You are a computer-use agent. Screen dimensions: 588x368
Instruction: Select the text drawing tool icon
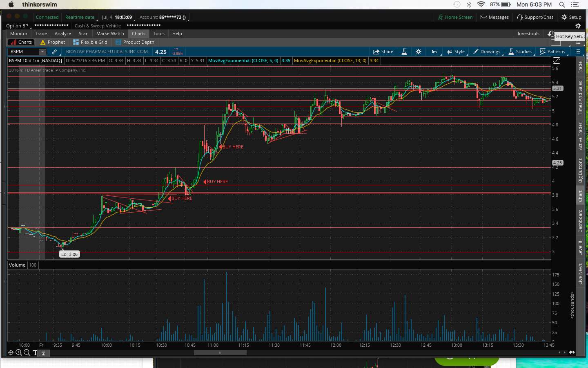[x=35, y=352]
